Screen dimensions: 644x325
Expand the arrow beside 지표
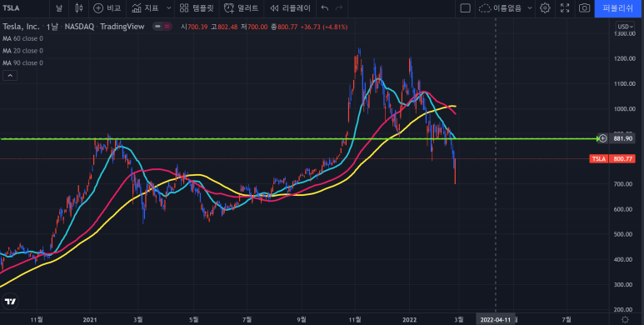[169, 8]
